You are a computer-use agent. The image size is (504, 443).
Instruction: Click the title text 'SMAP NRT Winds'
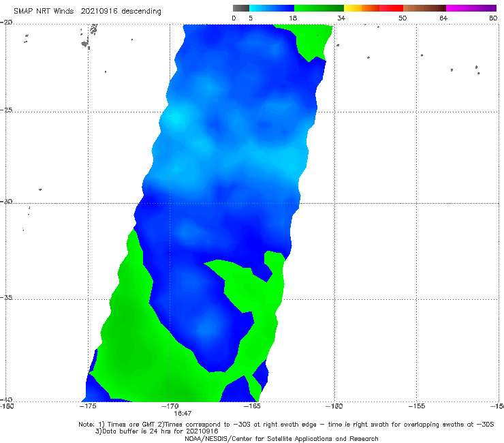44,11
